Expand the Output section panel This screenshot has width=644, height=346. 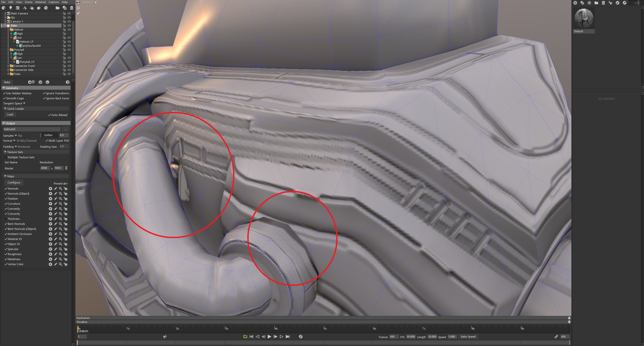[5, 123]
